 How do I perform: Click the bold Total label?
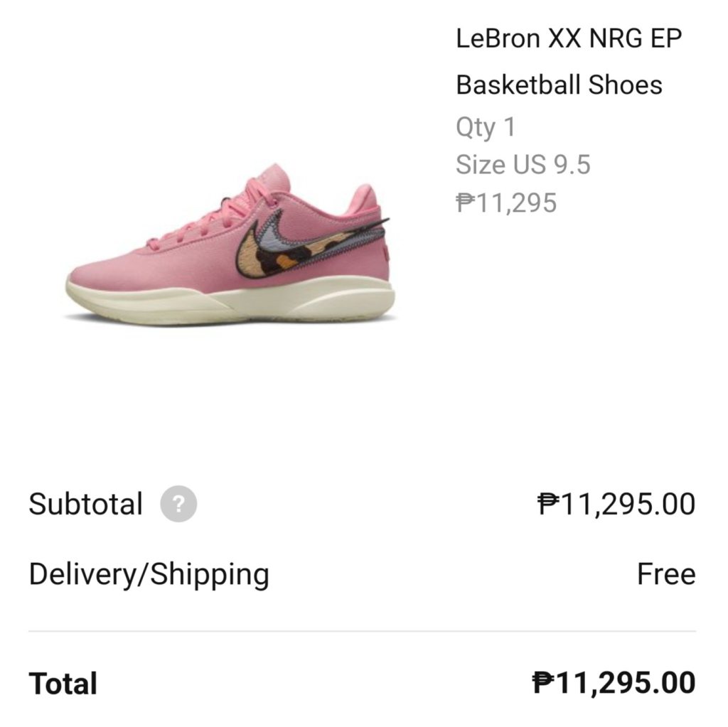pyautogui.click(x=63, y=684)
